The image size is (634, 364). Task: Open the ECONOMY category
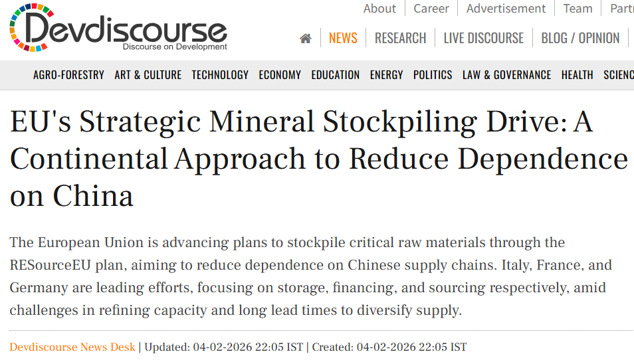[x=280, y=75]
